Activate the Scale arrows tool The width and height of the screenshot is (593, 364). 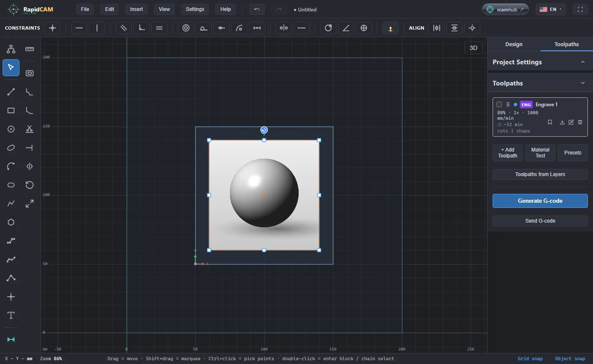click(x=30, y=204)
